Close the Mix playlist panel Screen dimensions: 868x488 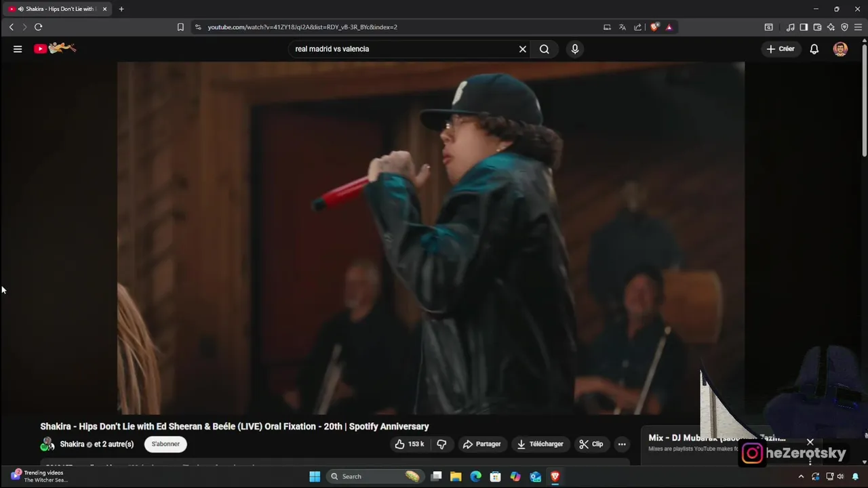pyautogui.click(x=810, y=442)
